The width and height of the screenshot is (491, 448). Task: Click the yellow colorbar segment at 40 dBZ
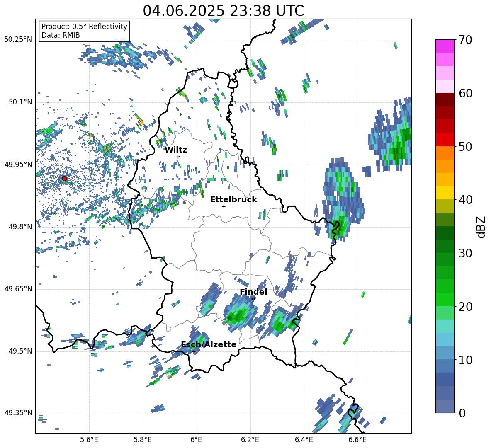445,193
